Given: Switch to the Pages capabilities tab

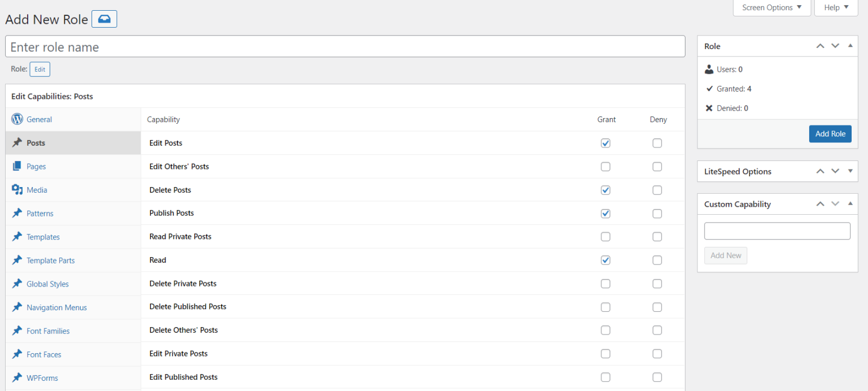Looking at the screenshot, I should tap(36, 166).
